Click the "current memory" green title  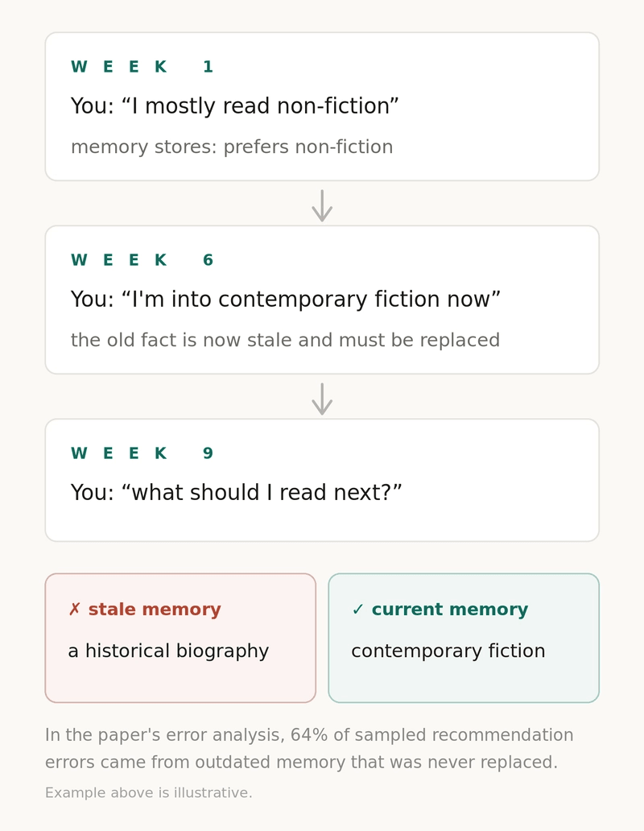pos(450,610)
